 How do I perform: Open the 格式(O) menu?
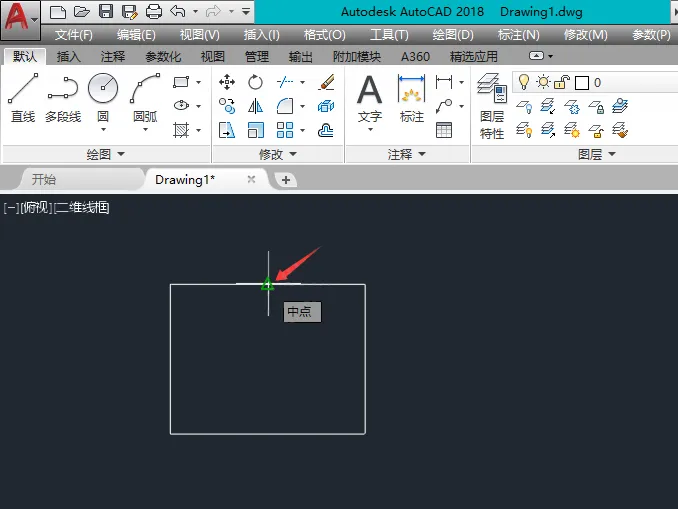324,35
